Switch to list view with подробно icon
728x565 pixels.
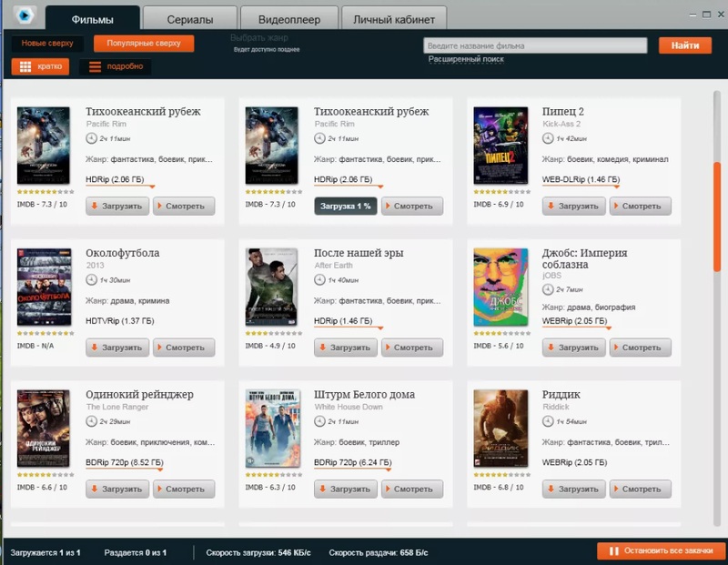(95, 66)
